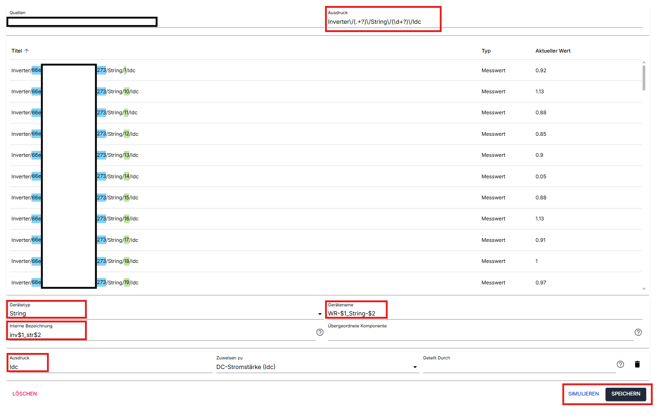Screen dimensions: 670x417
Task: Click help icon beside Übergeordnete Komponente
Action: (638, 333)
